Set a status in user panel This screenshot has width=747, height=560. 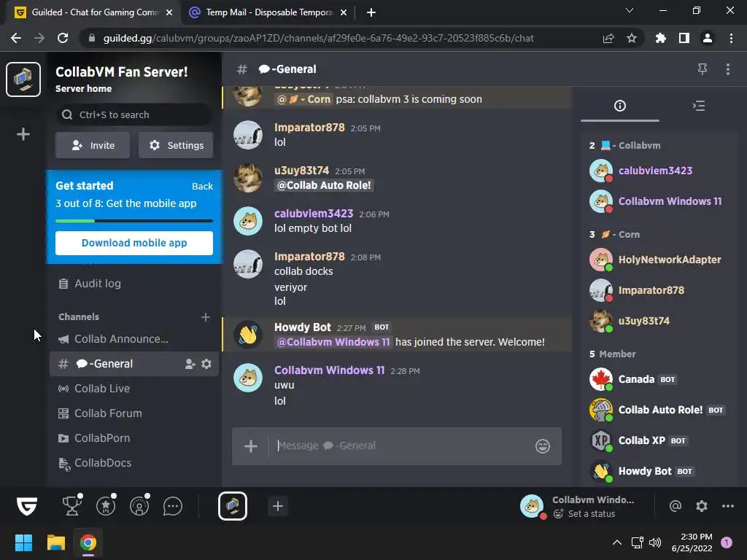click(x=584, y=514)
